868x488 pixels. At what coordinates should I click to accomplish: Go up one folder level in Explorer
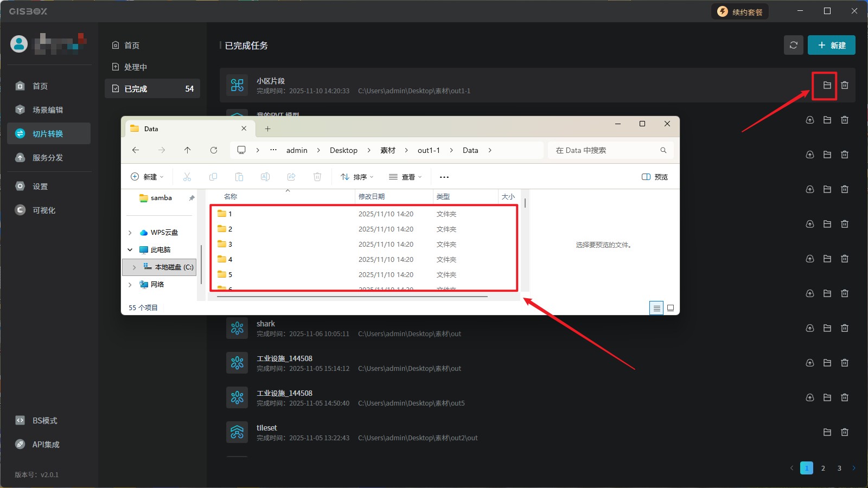pyautogui.click(x=187, y=150)
